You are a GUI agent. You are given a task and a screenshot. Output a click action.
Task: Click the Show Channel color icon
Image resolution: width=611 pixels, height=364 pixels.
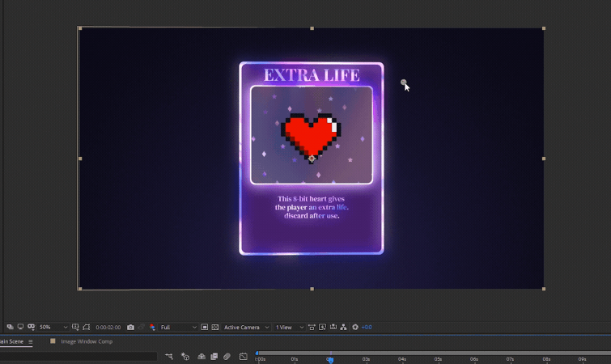(152, 328)
